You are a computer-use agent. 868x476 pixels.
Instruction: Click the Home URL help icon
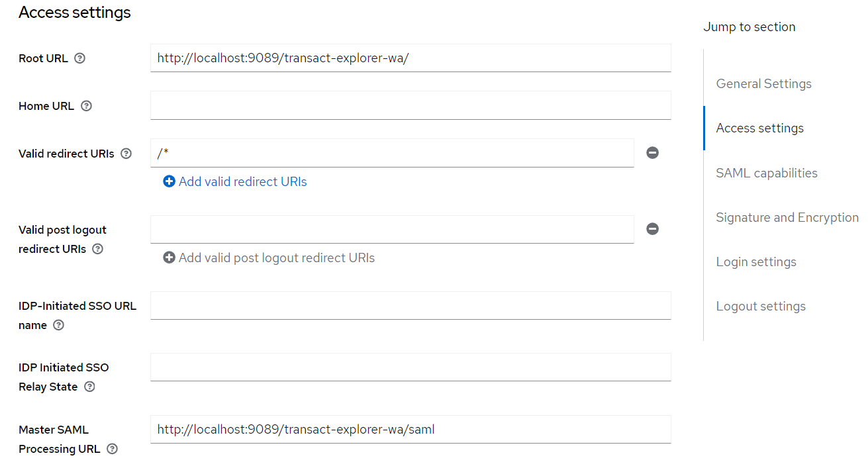(x=86, y=106)
